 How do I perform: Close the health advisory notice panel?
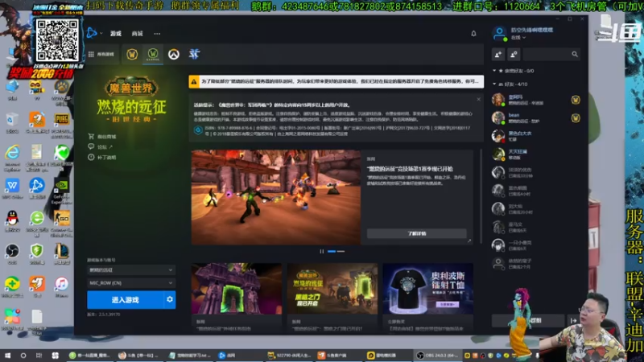478,99
